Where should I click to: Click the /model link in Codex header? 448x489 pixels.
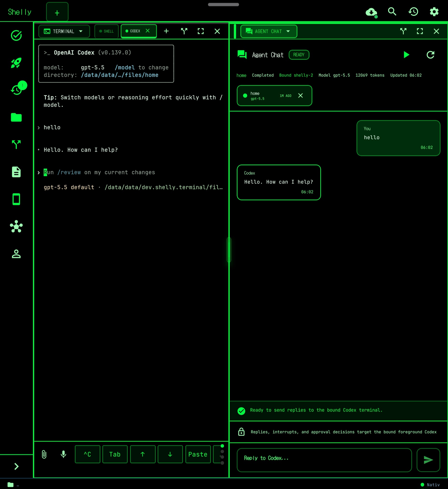coord(125,67)
